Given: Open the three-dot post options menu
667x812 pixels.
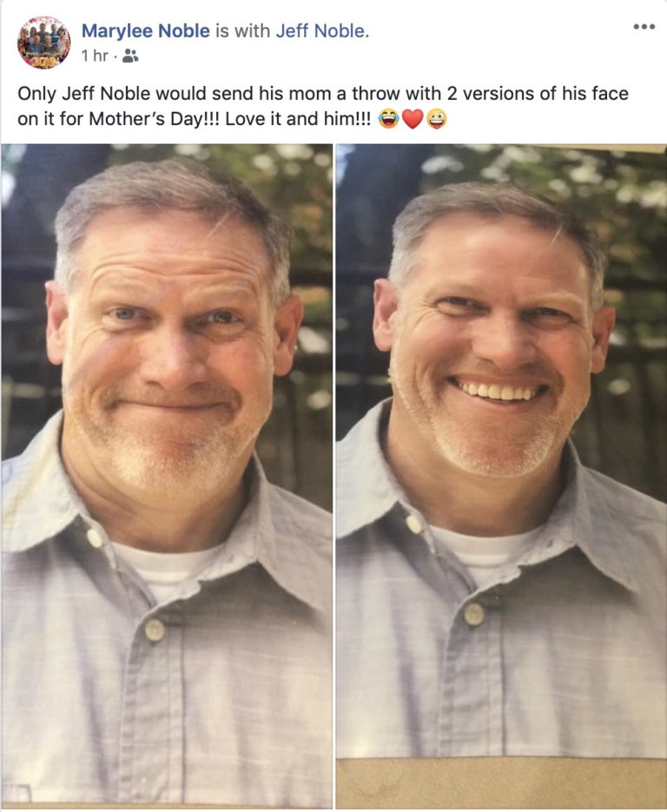Looking at the screenshot, I should [644, 27].
